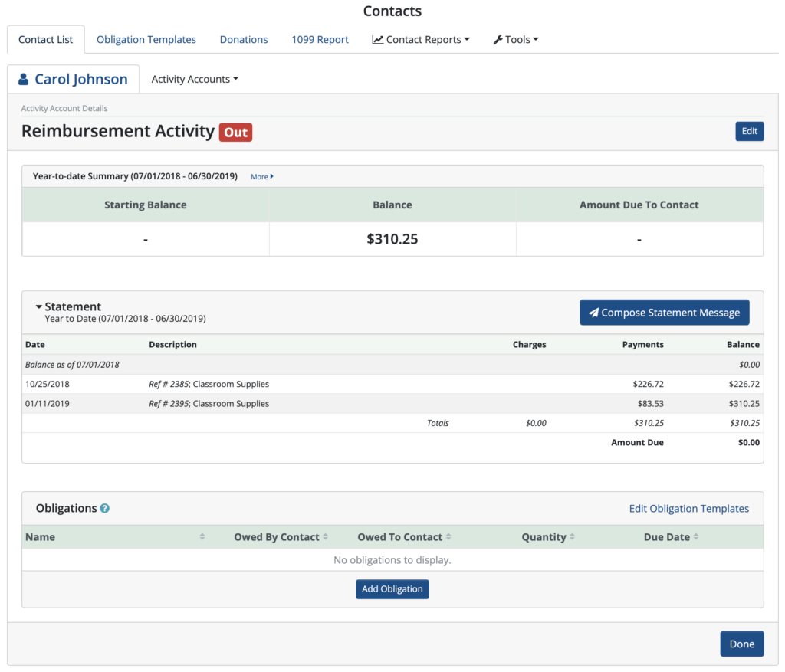785x672 pixels.
Task: Click the Payments column header
Action: [643, 345]
